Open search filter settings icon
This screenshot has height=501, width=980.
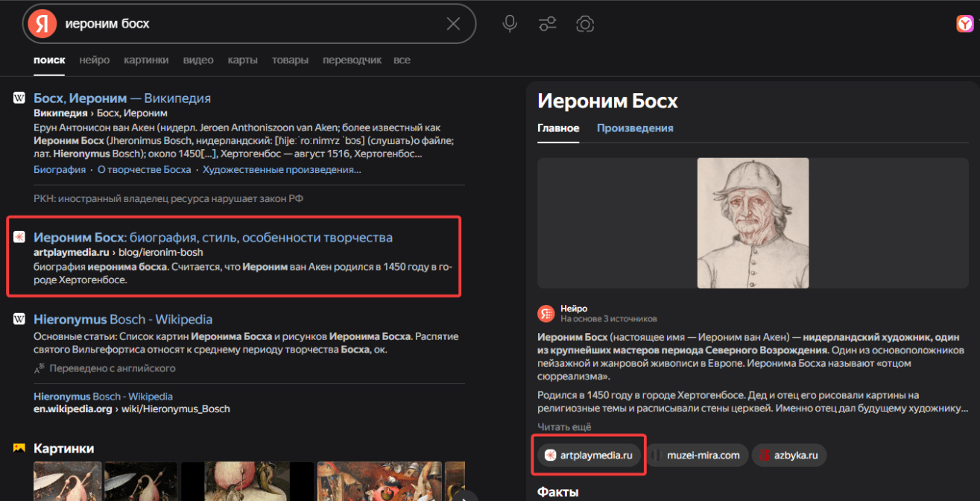tap(548, 24)
